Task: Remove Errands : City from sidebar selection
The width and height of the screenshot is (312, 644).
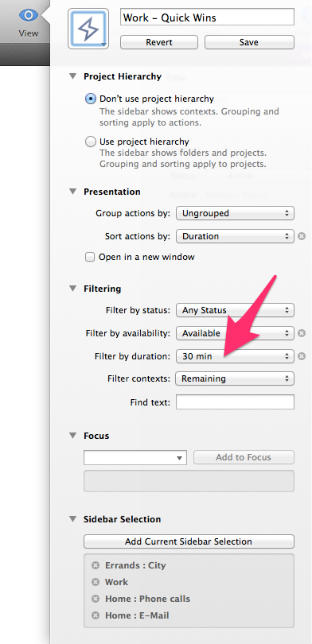Action: click(96, 565)
